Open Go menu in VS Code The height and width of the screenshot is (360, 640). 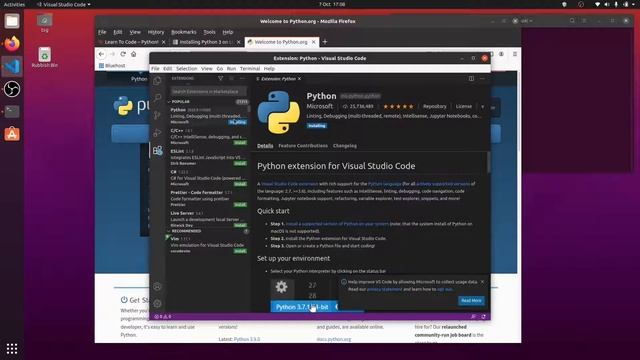[220, 69]
